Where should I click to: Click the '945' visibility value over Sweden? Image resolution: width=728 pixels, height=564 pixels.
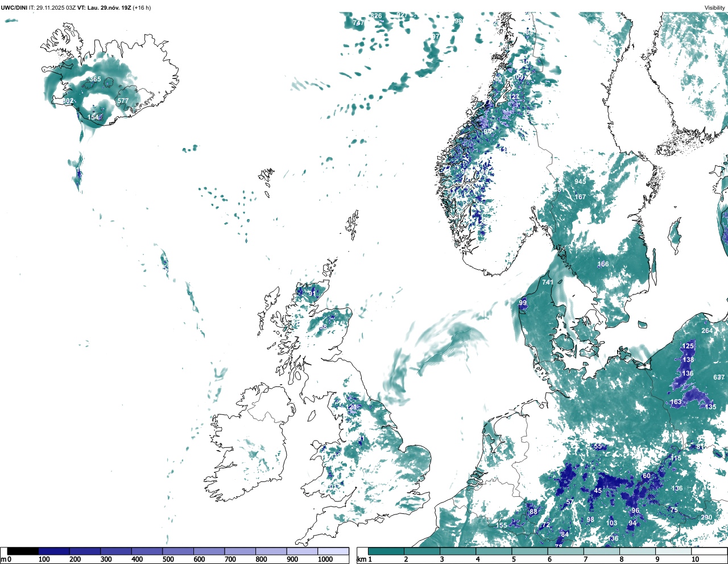coord(580,182)
